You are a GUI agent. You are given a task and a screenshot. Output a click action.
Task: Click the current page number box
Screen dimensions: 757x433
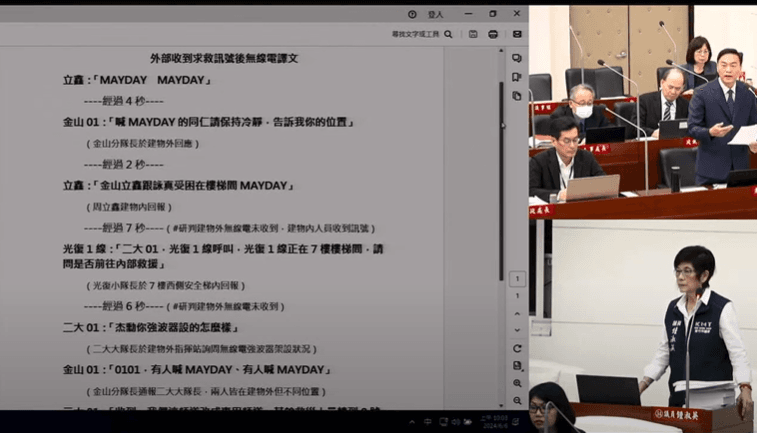click(x=517, y=279)
